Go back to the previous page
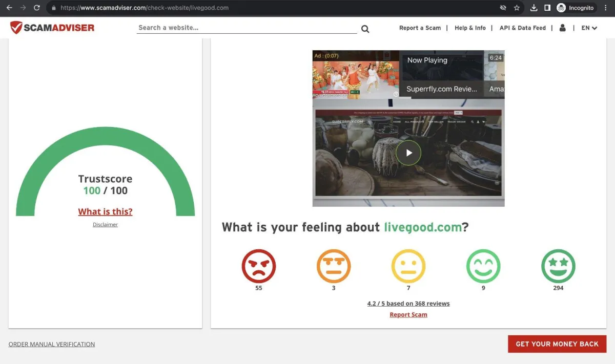The height and width of the screenshot is (364, 615). [9, 8]
